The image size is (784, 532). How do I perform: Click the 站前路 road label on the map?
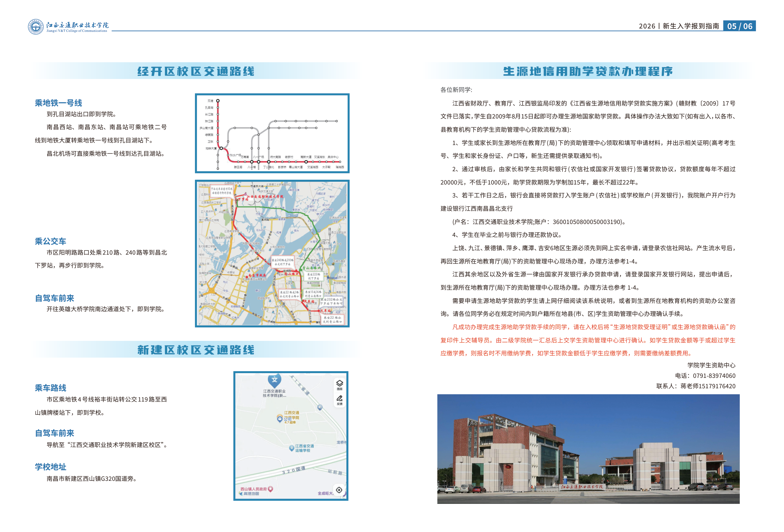coord(335,472)
